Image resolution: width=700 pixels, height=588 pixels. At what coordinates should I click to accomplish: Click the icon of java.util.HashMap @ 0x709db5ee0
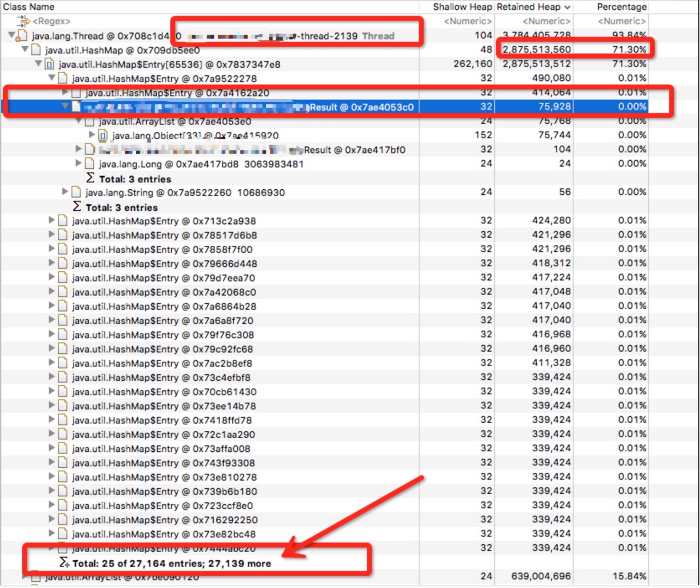point(36,50)
